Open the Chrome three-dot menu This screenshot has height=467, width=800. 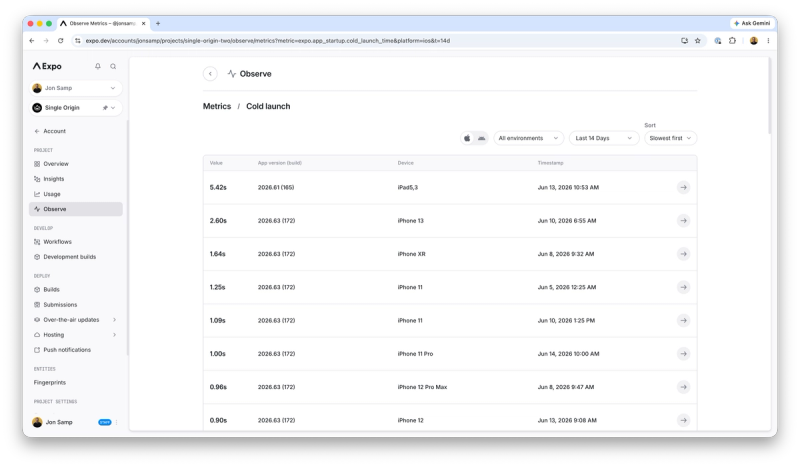pos(768,40)
